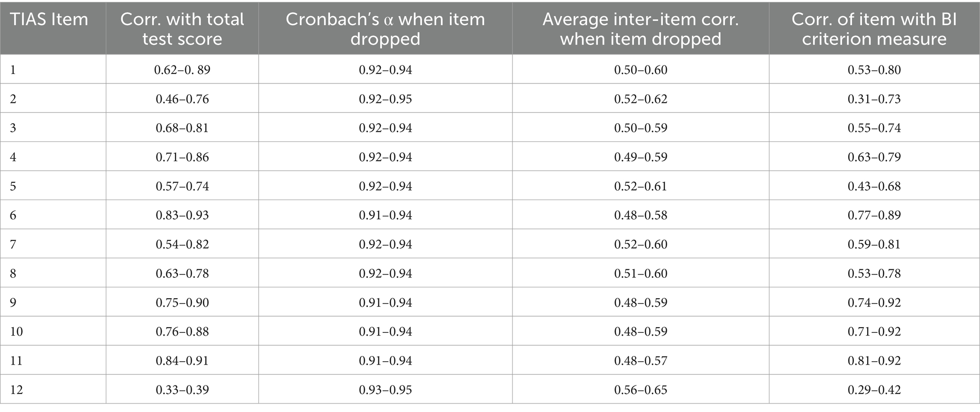Click the 0.83–0.93 total score cell
The width and height of the screenshot is (980, 412).
point(182,215)
